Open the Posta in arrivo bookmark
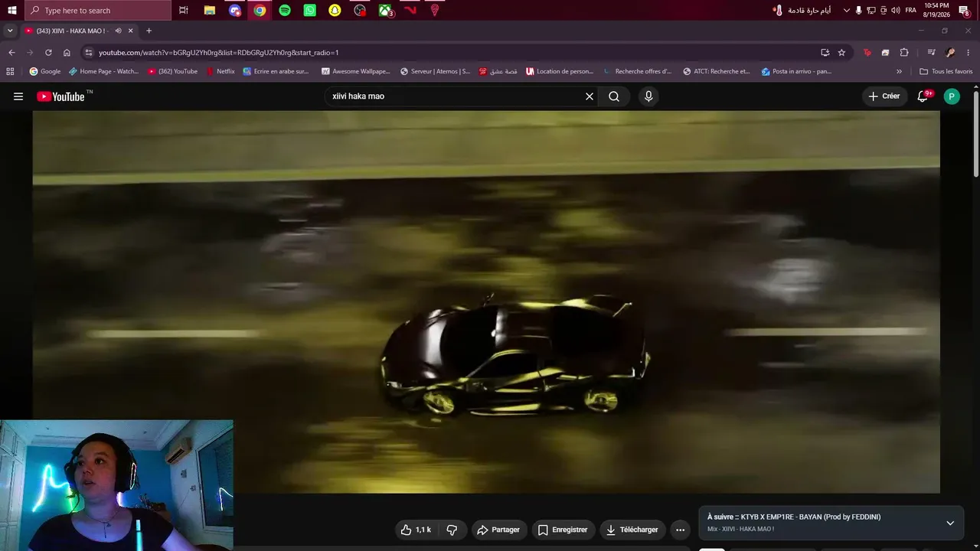The width and height of the screenshot is (980, 551). click(797, 71)
